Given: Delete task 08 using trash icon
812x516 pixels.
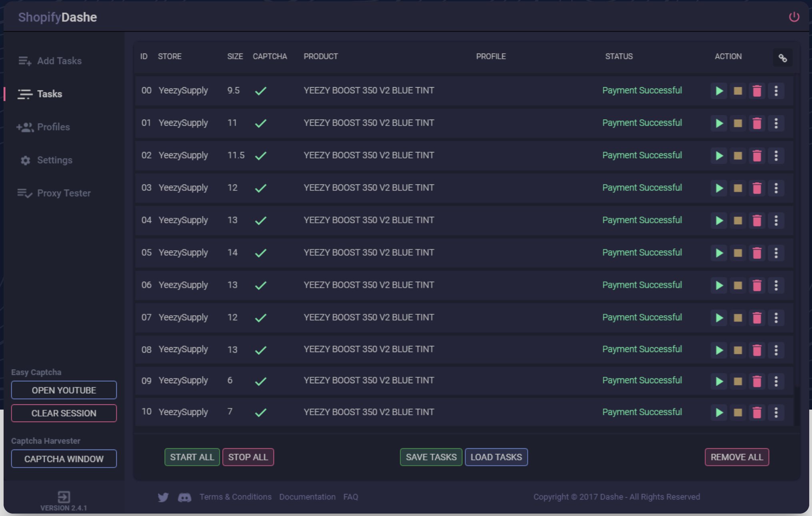Looking at the screenshot, I should 757,350.
